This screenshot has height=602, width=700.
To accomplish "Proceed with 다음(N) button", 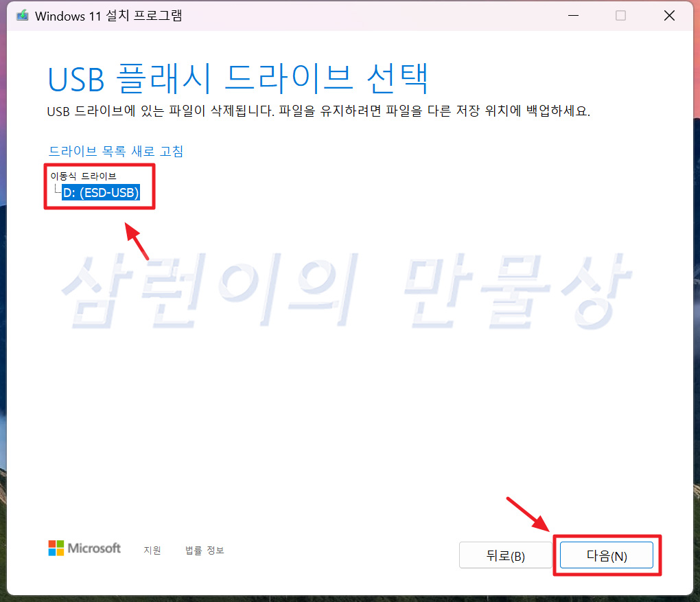I will [607, 555].
